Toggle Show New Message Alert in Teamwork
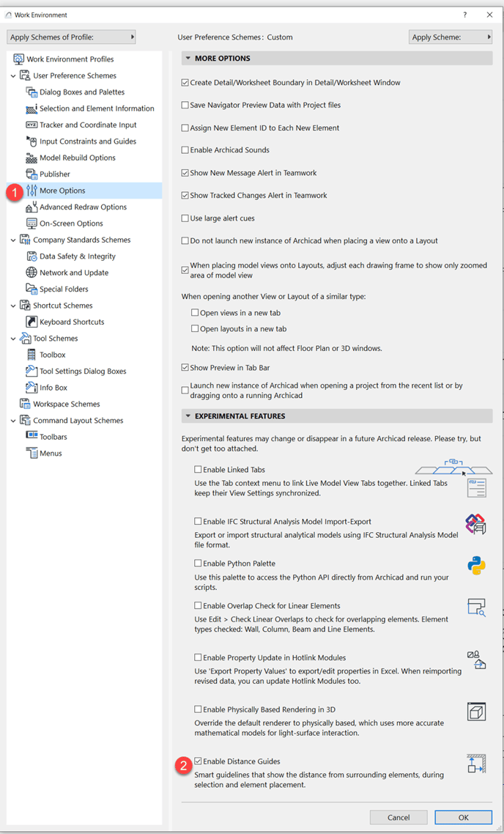504x834 pixels. [x=185, y=173]
